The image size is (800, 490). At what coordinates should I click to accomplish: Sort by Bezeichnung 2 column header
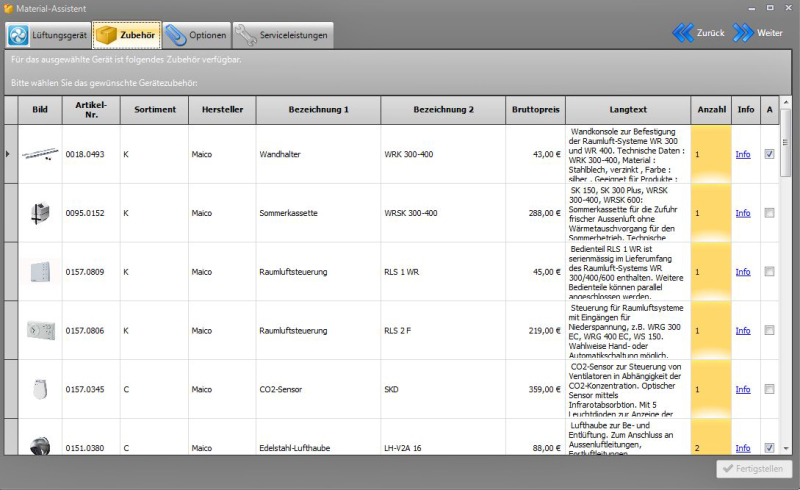[x=443, y=110]
